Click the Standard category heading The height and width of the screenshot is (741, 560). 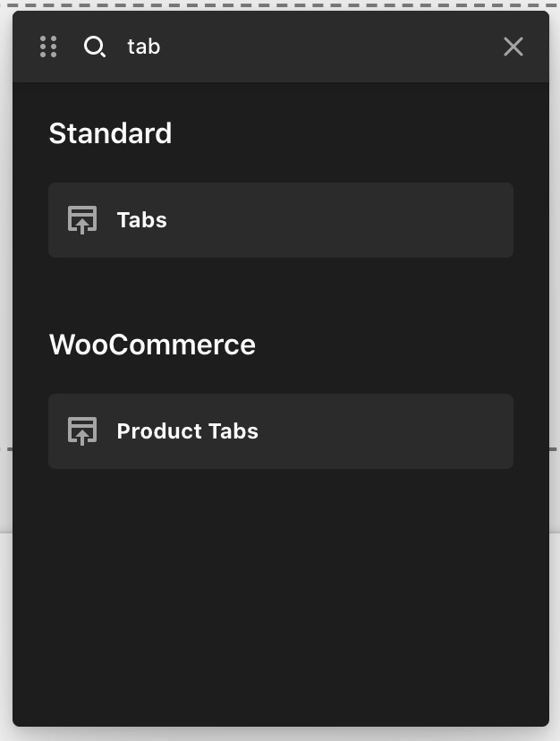coord(111,133)
